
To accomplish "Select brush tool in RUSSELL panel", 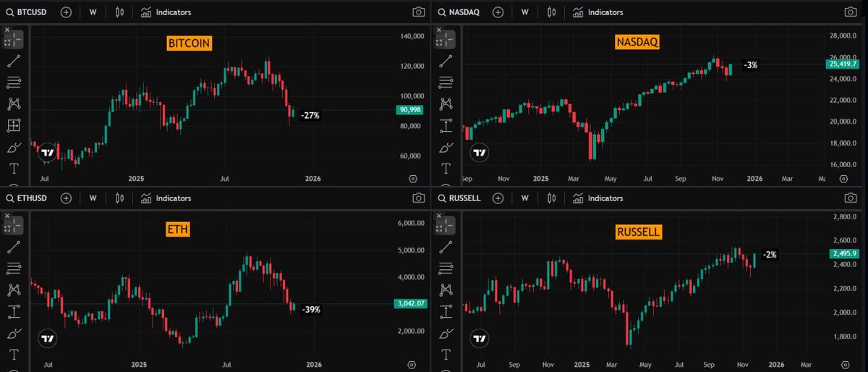I will tap(446, 334).
